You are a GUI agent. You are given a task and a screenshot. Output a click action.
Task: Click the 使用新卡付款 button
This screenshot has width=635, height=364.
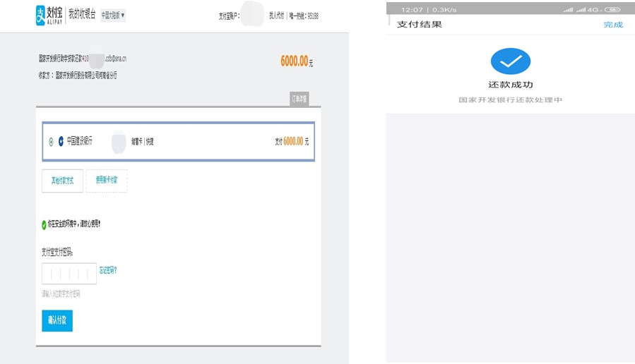[107, 181]
